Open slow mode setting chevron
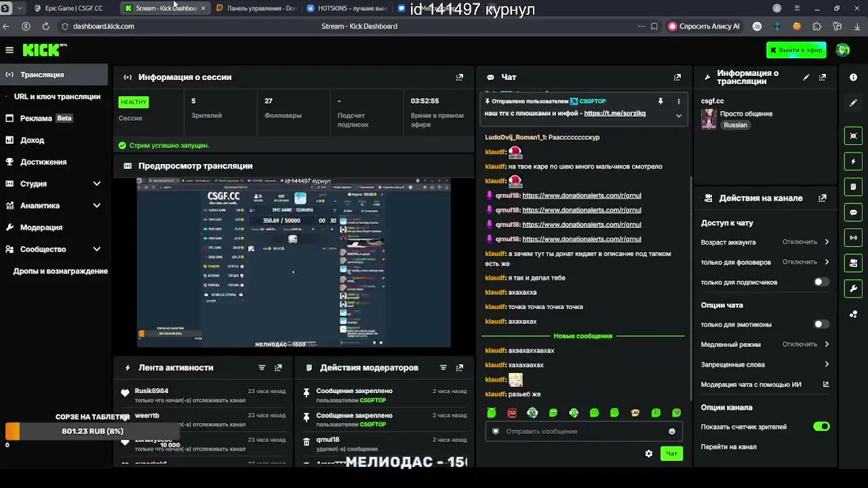 [827, 344]
